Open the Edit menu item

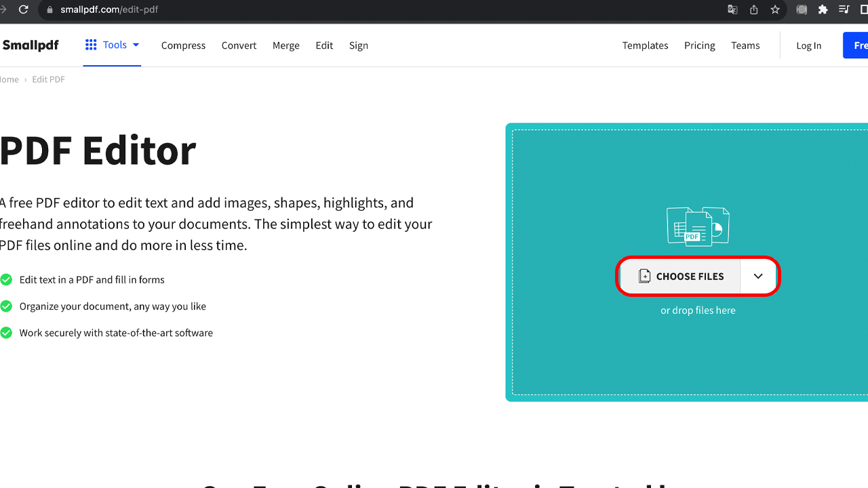click(324, 45)
